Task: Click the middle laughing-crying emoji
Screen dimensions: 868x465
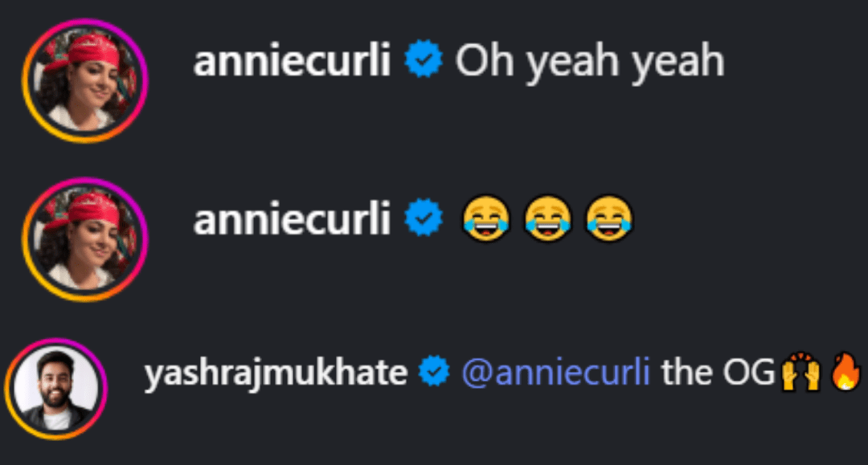Action: pos(547,218)
